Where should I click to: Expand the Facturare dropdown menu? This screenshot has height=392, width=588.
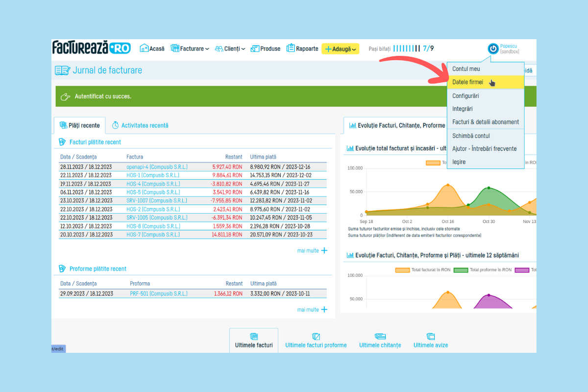tap(190, 49)
